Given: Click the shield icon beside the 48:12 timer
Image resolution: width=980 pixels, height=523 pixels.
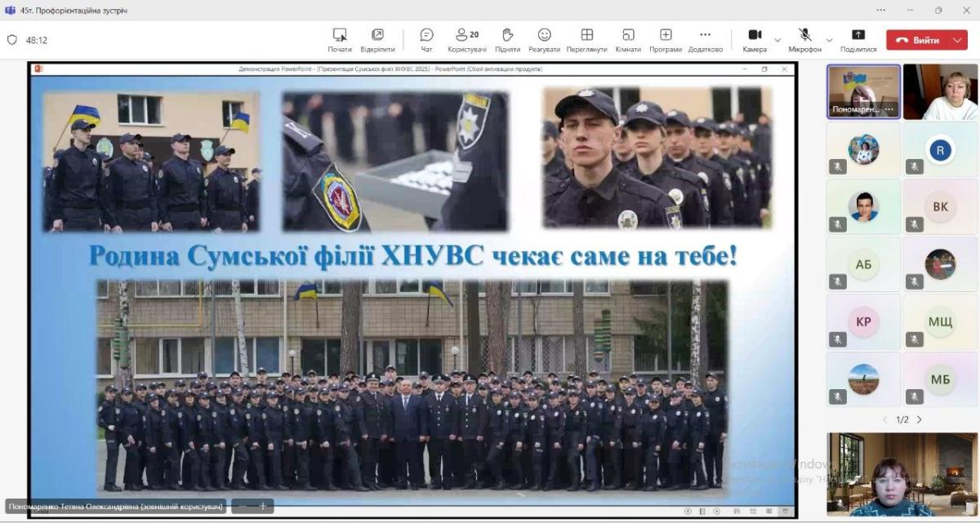Looking at the screenshot, I should (11, 40).
